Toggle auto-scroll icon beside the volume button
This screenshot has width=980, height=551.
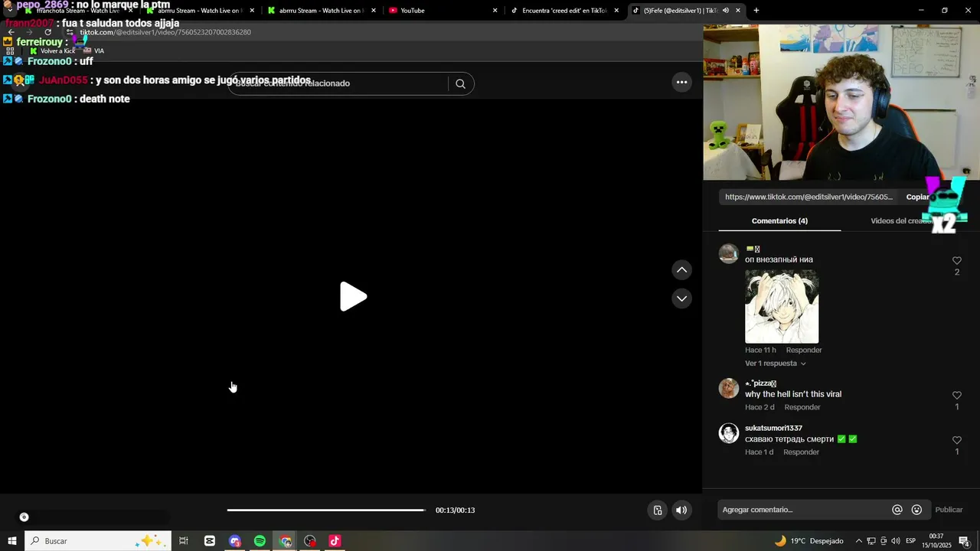(x=657, y=510)
